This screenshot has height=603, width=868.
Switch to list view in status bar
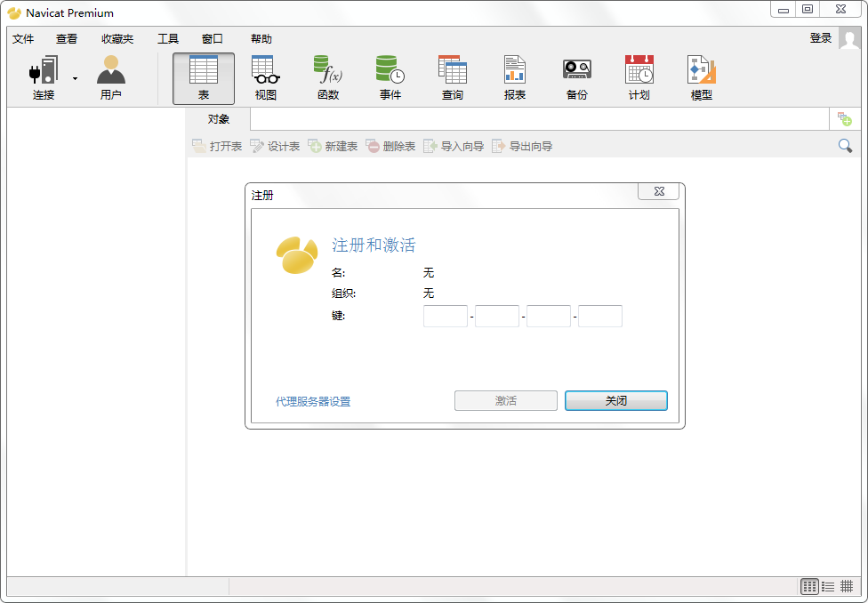828,586
